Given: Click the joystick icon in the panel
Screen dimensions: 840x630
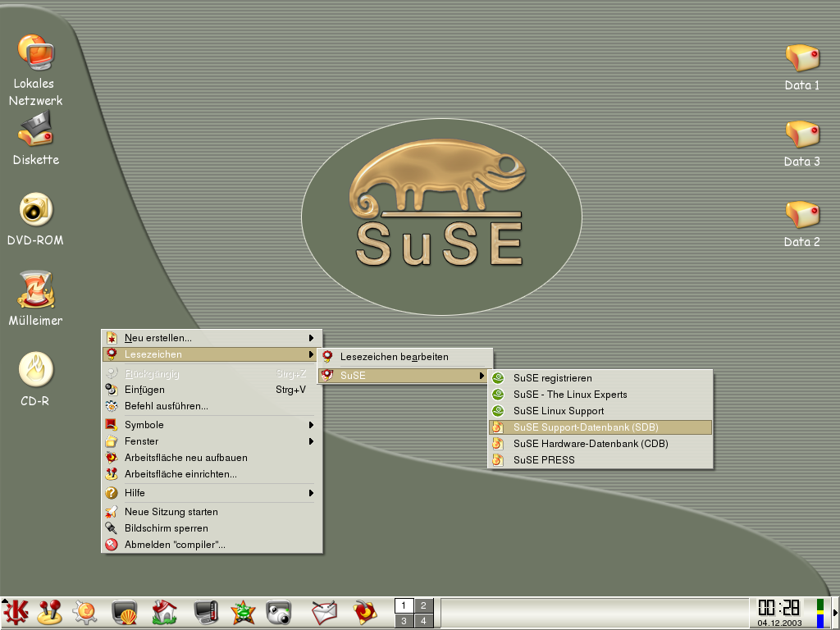Looking at the screenshot, I should (50, 612).
